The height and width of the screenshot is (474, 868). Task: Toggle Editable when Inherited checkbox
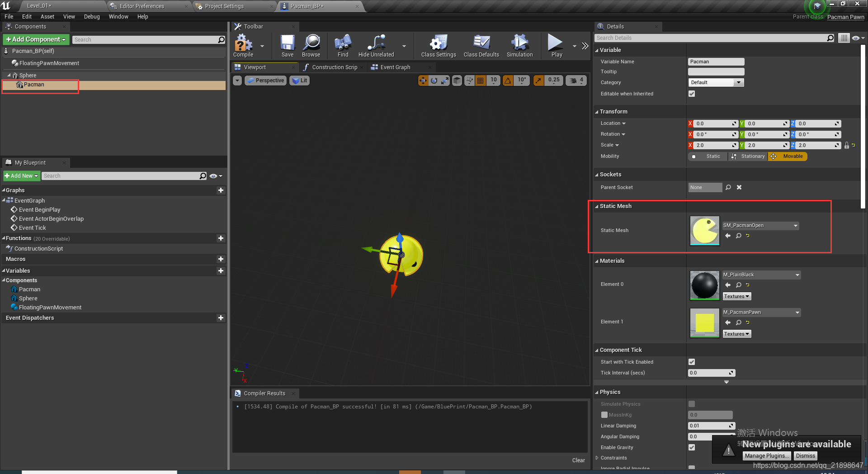click(692, 94)
